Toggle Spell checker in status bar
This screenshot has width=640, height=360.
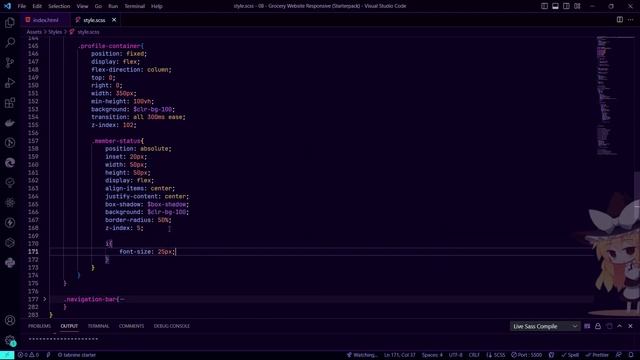click(570, 355)
